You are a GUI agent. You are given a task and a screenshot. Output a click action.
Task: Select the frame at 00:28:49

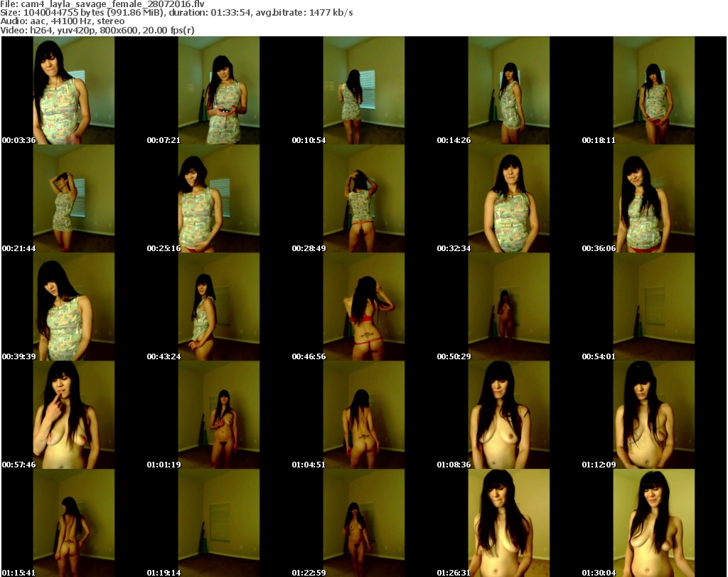363,198
